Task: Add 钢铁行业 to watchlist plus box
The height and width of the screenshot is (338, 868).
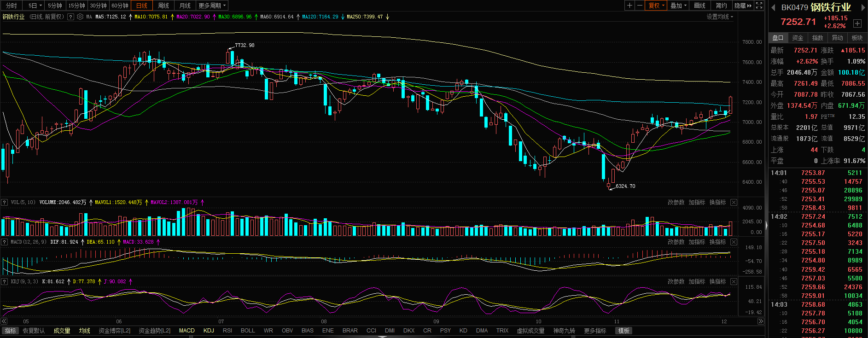Action: 857,23
